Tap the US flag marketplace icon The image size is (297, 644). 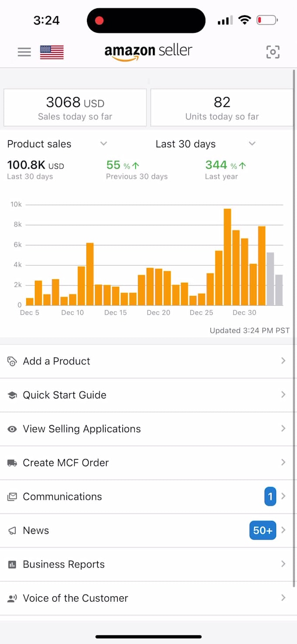click(52, 52)
